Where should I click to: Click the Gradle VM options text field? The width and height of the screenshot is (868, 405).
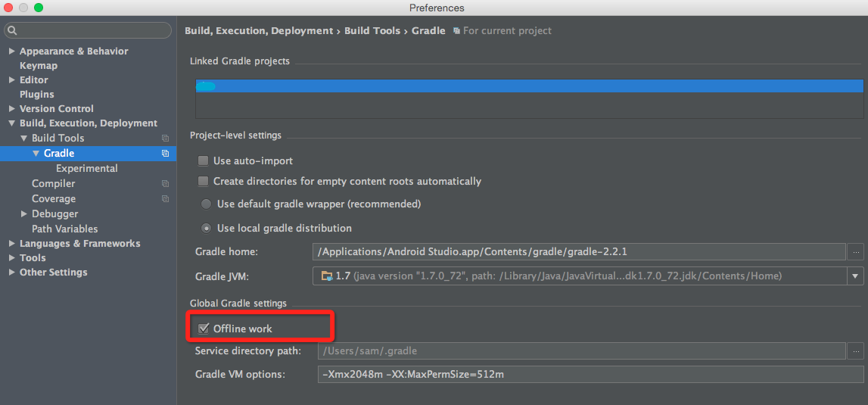click(590, 375)
